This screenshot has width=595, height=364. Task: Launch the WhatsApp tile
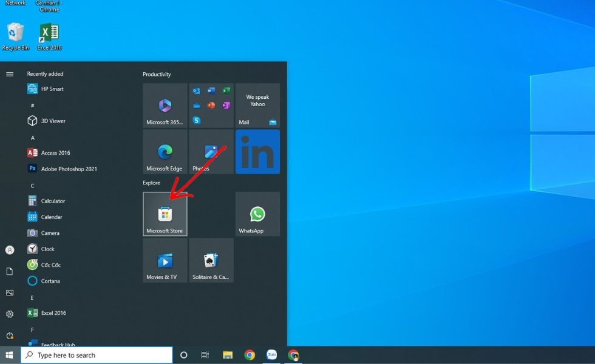[x=257, y=214]
